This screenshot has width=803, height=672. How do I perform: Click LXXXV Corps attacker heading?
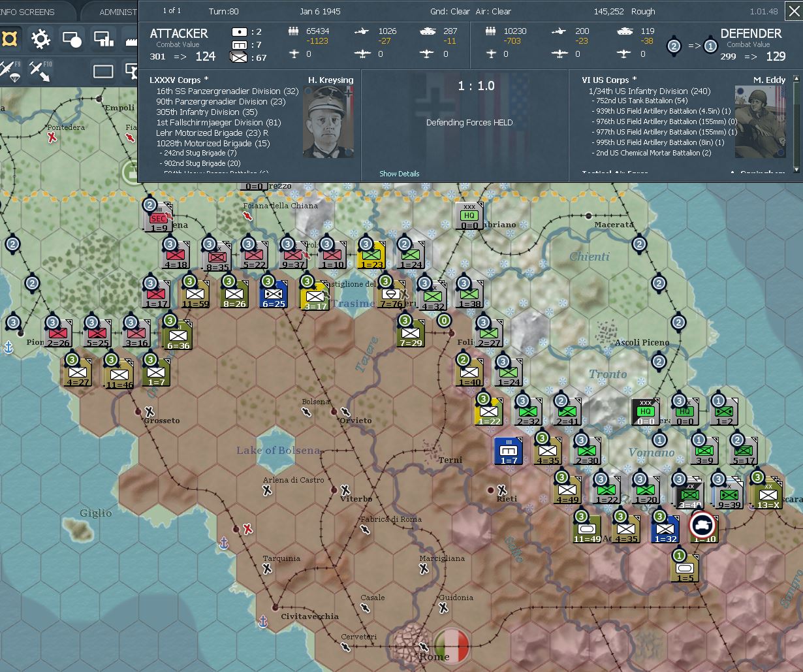coord(179,80)
